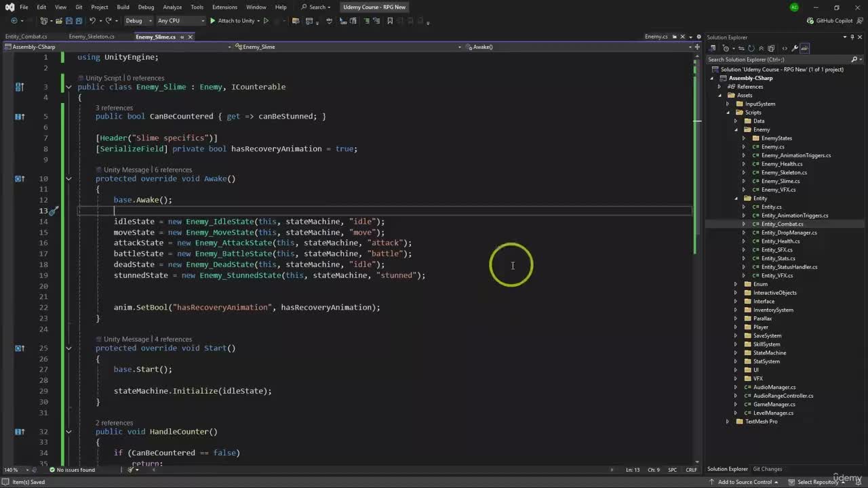Screen dimensions: 868x488
Task: Click the Navigate Backward icon
Action: point(14,21)
